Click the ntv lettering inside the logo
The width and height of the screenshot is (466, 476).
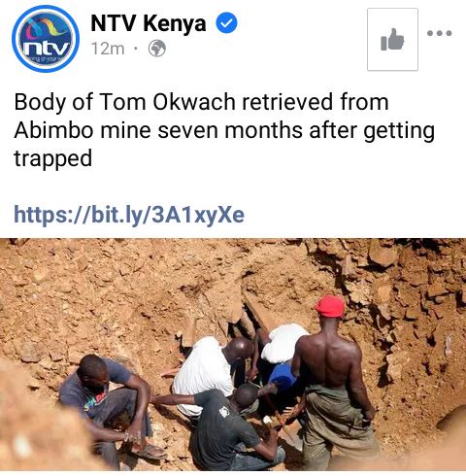coord(48,49)
